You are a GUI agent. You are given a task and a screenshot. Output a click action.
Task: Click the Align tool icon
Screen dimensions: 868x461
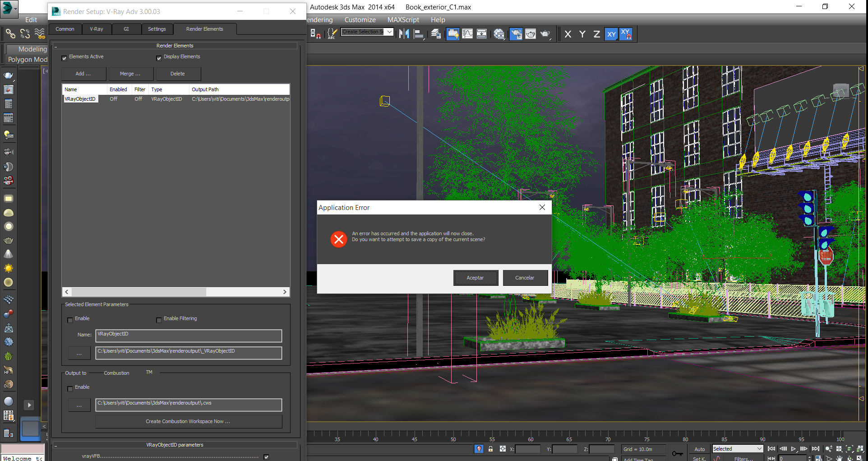click(419, 34)
